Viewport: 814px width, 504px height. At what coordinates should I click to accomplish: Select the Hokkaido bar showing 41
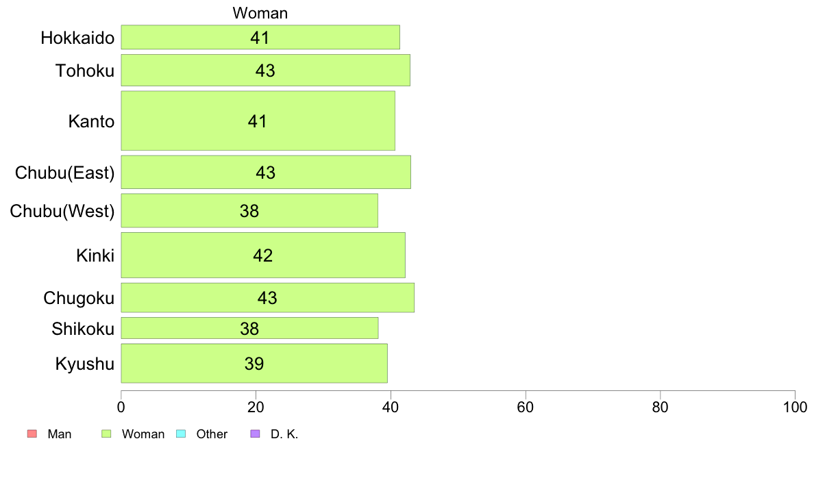point(260,38)
